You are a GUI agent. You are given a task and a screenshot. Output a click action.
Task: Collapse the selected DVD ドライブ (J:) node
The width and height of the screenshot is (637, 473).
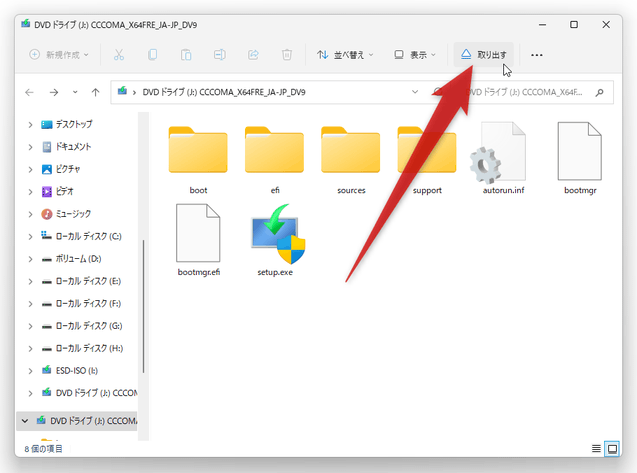[25, 421]
